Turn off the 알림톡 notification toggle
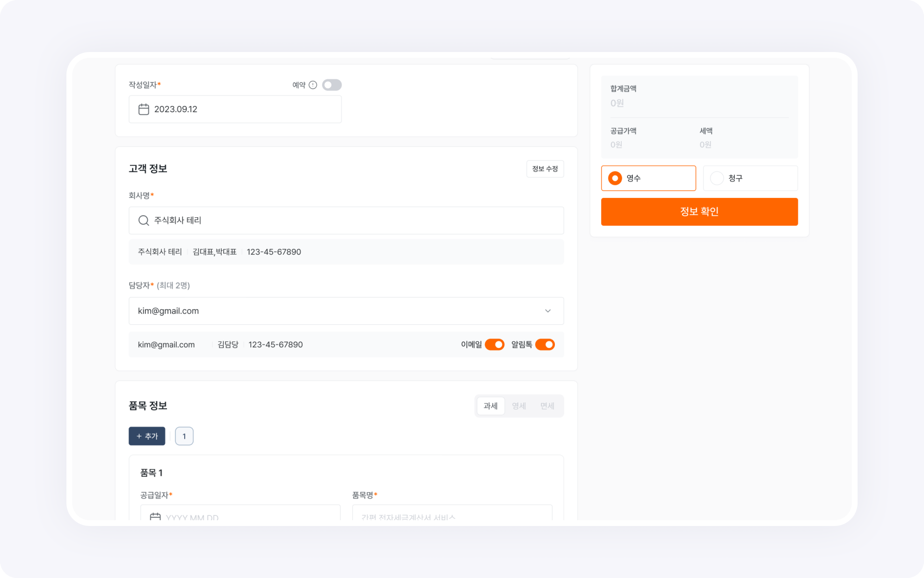This screenshot has height=578, width=924. pyautogui.click(x=545, y=344)
